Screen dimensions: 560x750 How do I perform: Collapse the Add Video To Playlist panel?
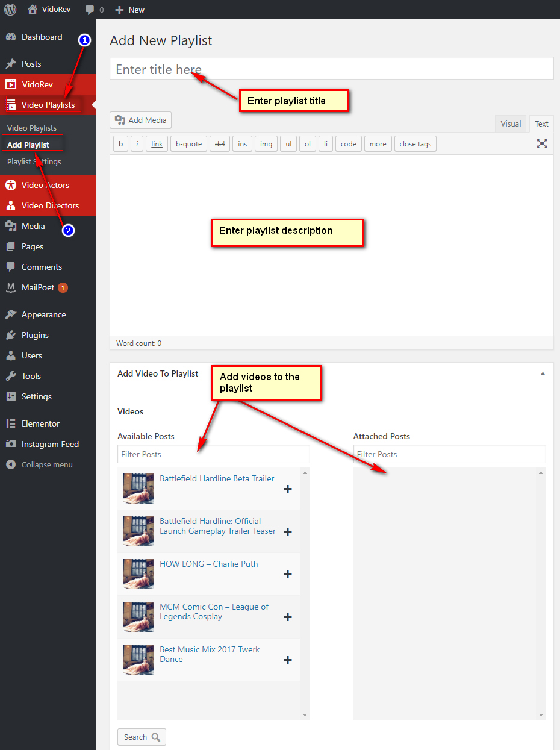(x=543, y=373)
